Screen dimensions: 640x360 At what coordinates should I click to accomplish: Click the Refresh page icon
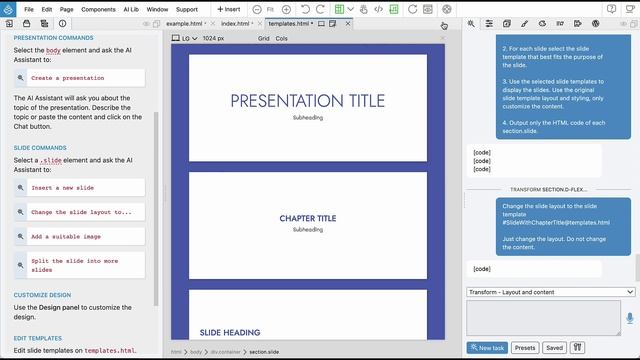[x=413, y=9]
